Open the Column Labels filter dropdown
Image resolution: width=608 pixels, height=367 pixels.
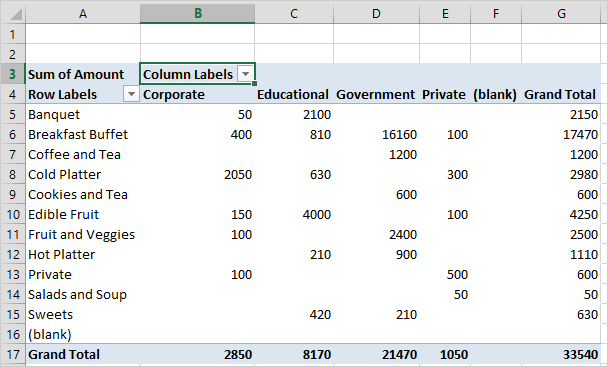(x=245, y=74)
